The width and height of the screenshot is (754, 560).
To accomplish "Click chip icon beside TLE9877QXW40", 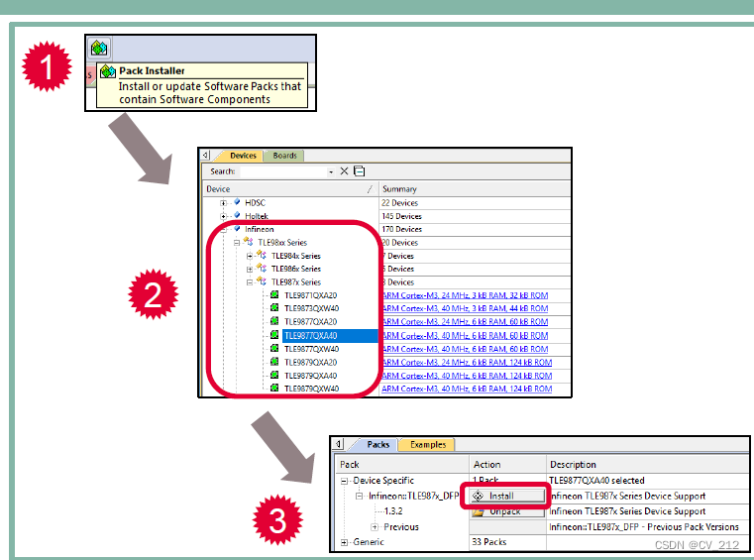I will (x=274, y=348).
